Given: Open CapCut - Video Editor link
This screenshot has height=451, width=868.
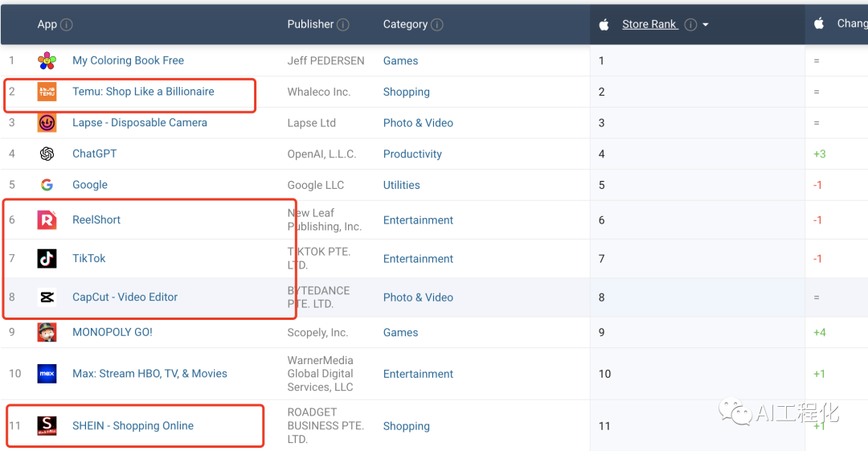Looking at the screenshot, I should (125, 297).
